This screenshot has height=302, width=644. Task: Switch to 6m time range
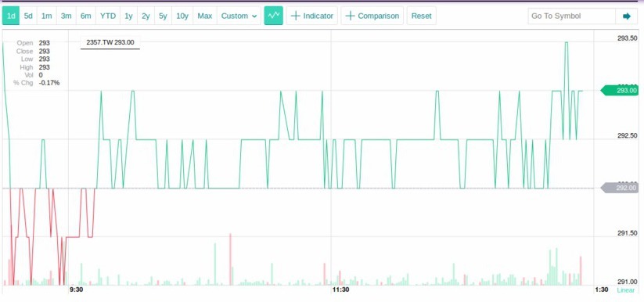click(86, 16)
